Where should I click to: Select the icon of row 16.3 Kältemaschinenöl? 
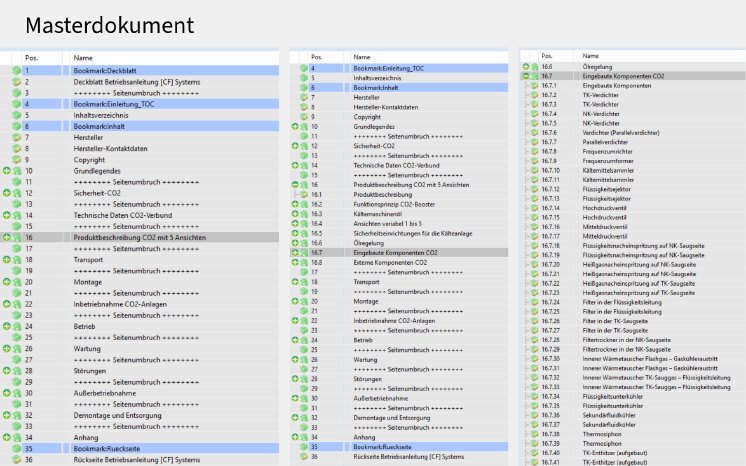pyautogui.click(x=304, y=214)
